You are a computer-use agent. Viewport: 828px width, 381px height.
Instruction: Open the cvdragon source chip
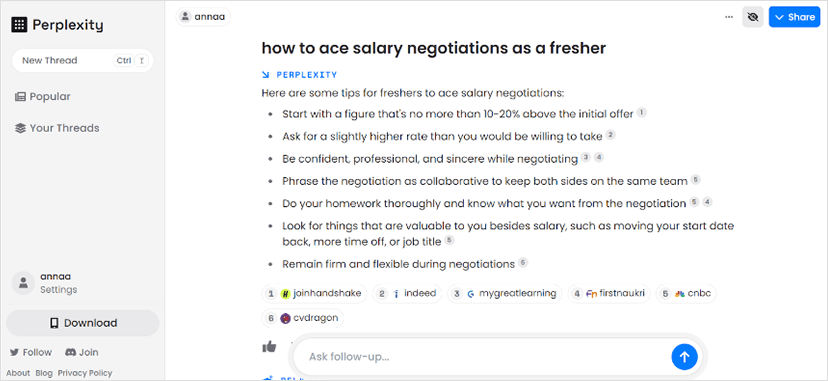coord(303,318)
